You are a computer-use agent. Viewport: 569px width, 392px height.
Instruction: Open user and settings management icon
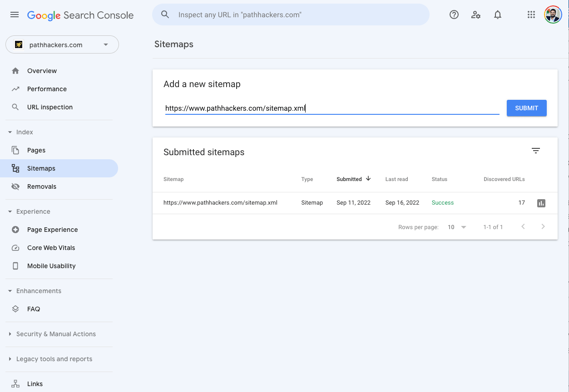pos(476,15)
